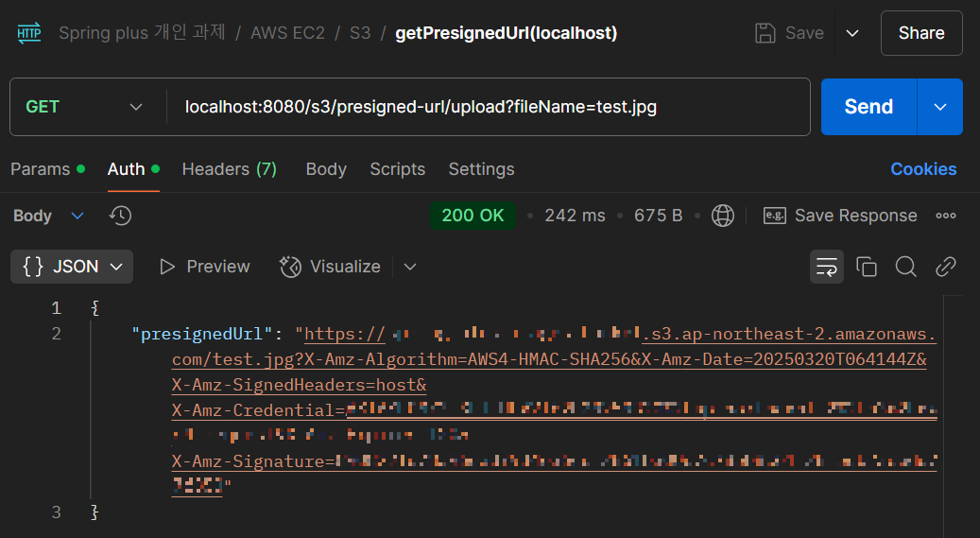Expand the Save options arrow
Viewport: 980px width, 538px height.
(851, 33)
